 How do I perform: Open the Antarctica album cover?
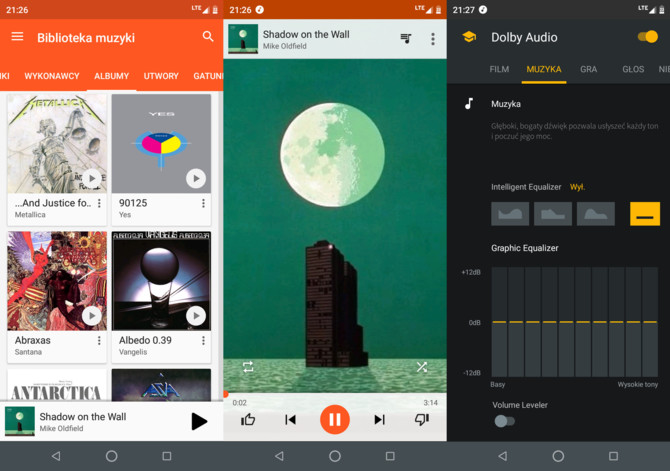click(57, 385)
